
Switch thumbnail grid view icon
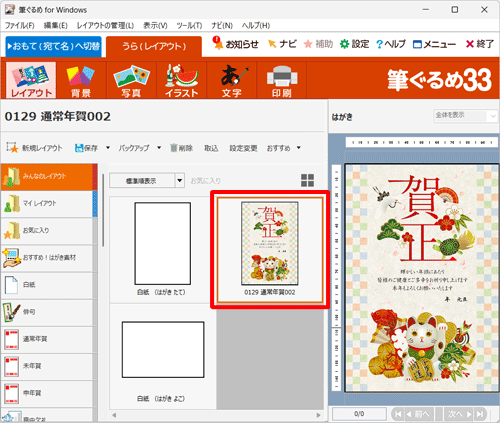click(307, 180)
